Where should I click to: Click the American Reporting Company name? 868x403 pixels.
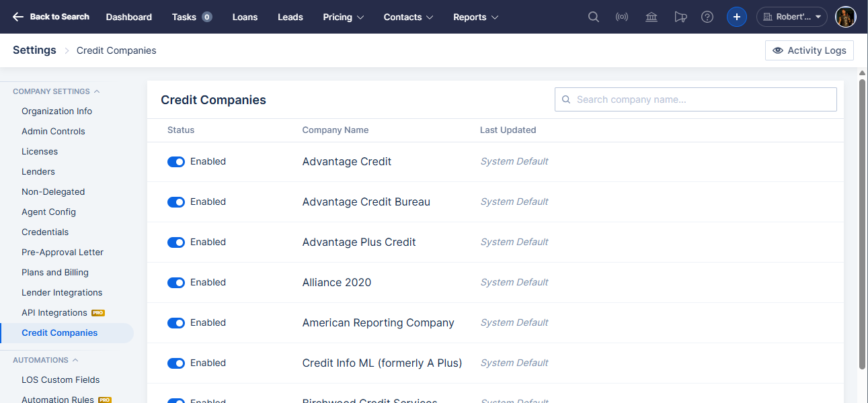click(379, 323)
